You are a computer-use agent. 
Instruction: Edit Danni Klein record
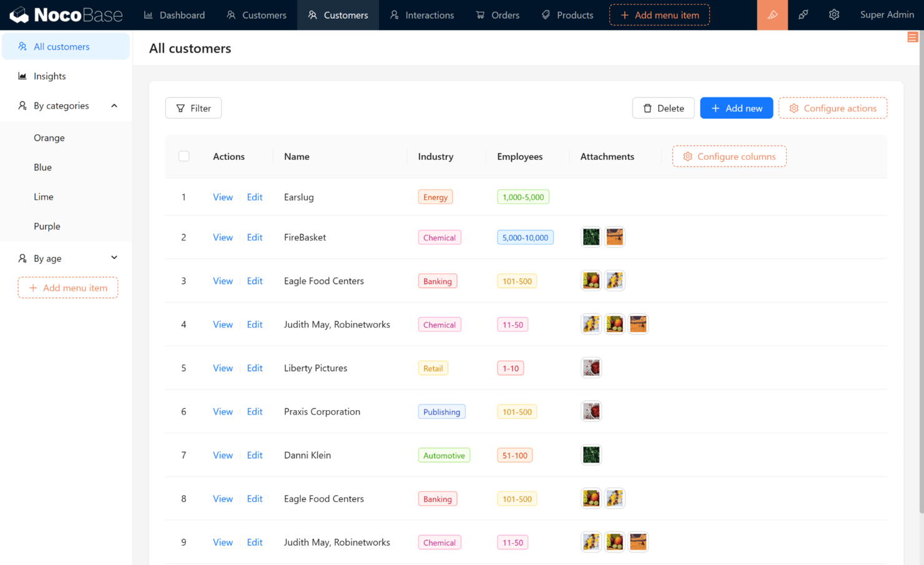[x=255, y=455]
